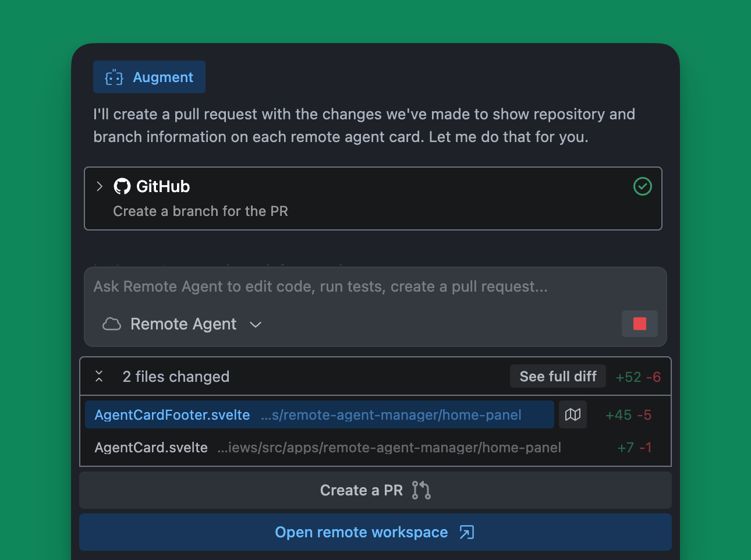
Task: Open remote workspace
Action: (375, 532)
